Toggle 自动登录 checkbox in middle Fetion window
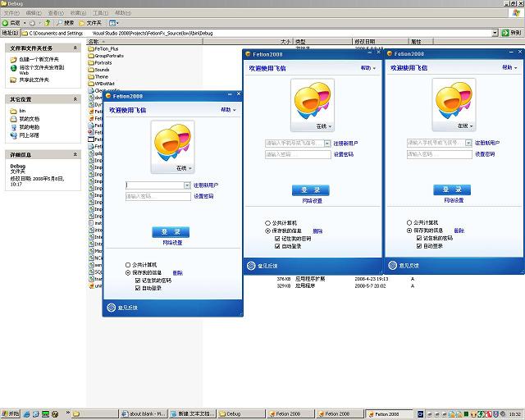This screenshot has width=525, height=420. [x=277, y=247]
